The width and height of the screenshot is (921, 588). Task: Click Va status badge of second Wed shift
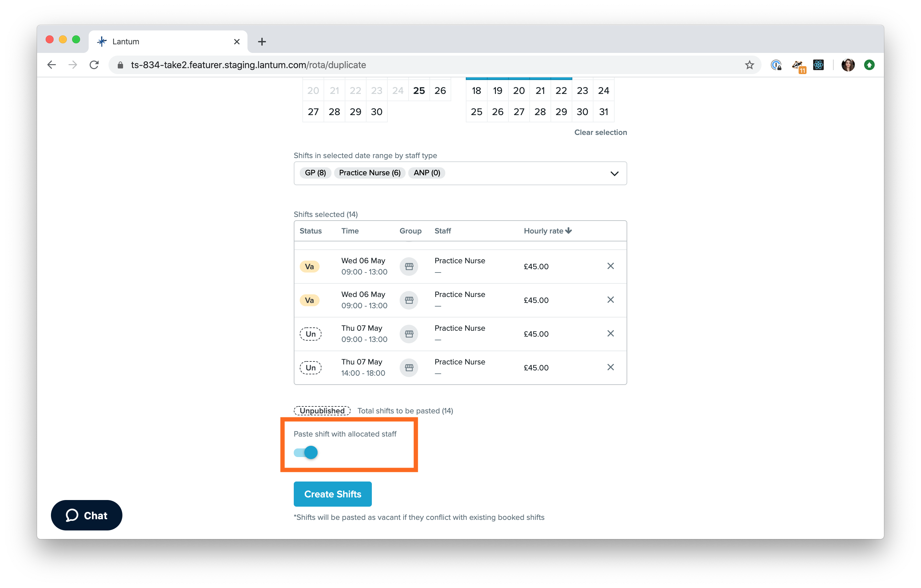pos(309,300)
